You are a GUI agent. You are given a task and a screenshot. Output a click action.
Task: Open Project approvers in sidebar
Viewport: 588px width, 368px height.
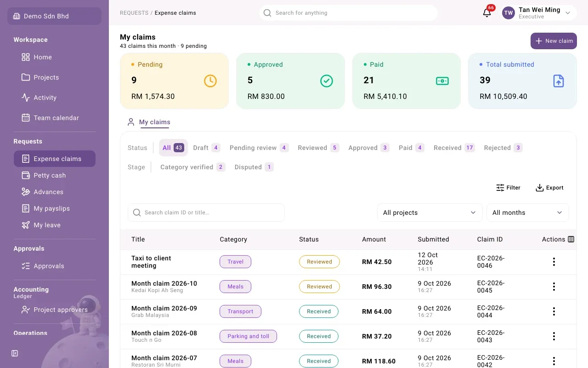[55, 310]
